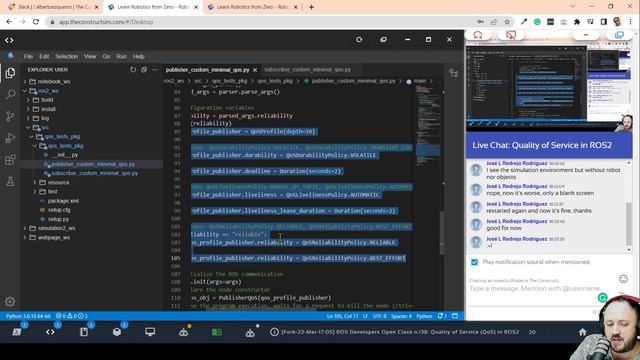Switch to the Slack browser tab
Viewport: 640px width, 360px height.
pos(52,7)
